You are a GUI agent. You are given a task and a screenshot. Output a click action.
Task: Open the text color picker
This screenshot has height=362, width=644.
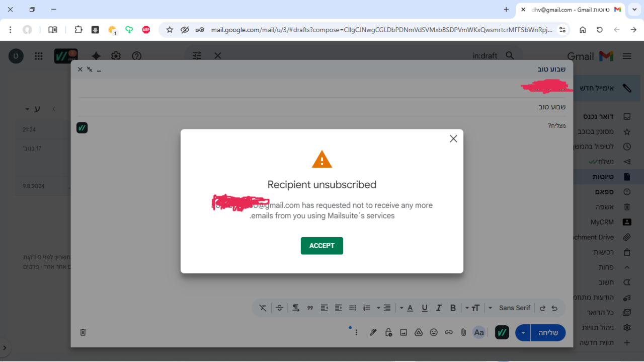tap(407, 308)
